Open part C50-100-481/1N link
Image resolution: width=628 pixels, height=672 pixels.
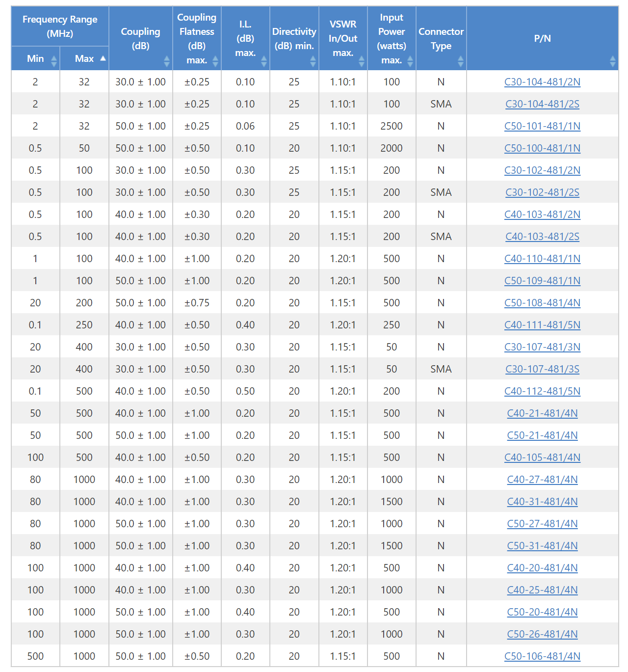[542, 148]
